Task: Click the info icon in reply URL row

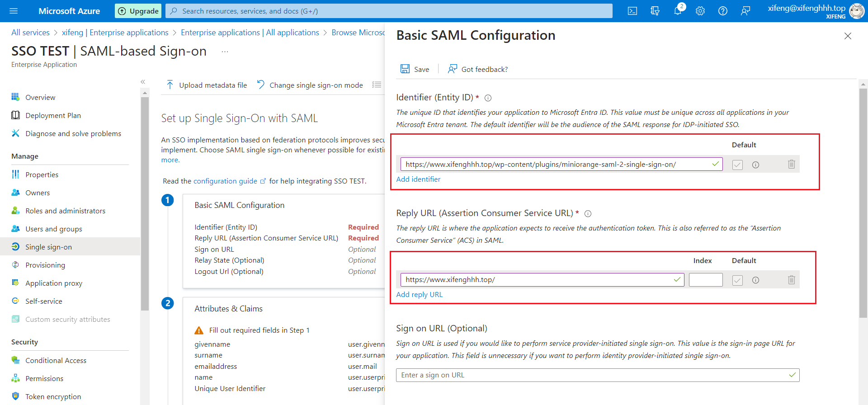Action: click(755, 280)
